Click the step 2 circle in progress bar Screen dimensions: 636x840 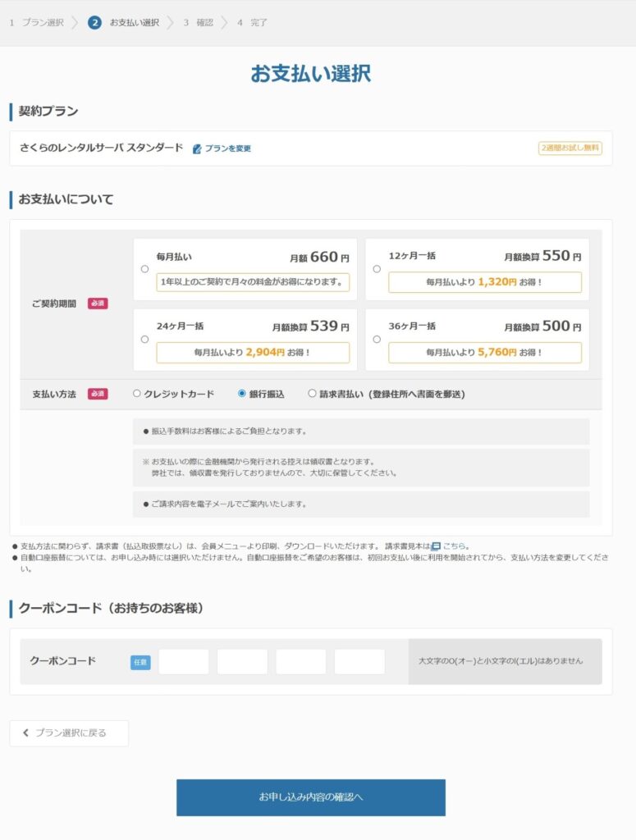coord(94,22)
